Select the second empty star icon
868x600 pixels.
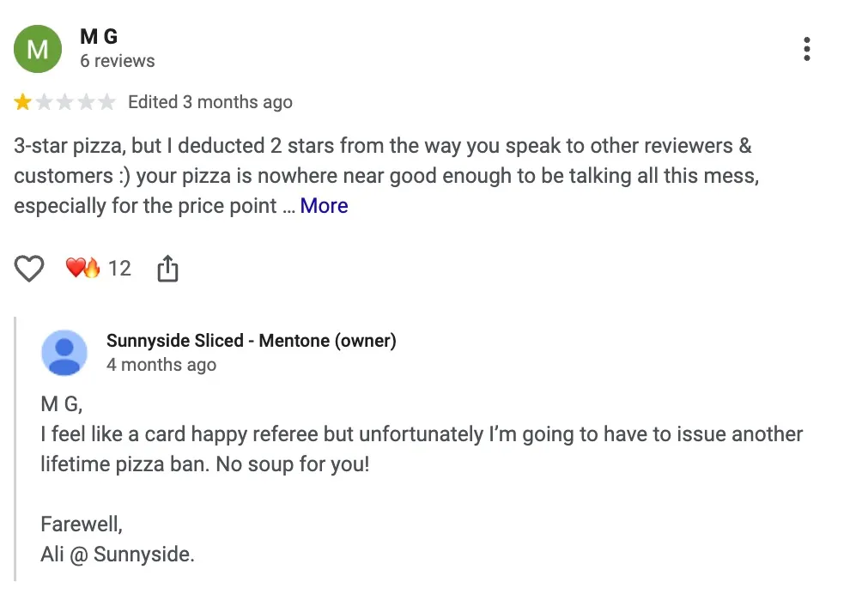(44, 101)
